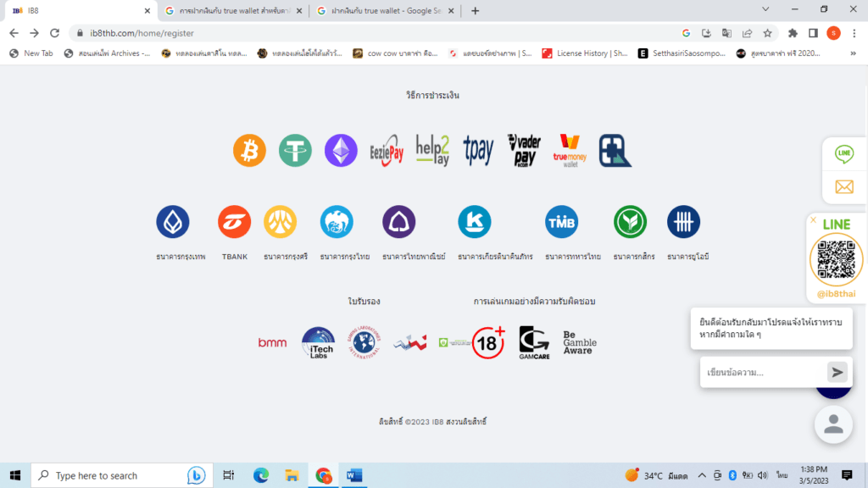868x488 pixels.
Task: Click the ธนาคารไทยพาณิชย์ purple icon
Action: (x=398, y=222)
